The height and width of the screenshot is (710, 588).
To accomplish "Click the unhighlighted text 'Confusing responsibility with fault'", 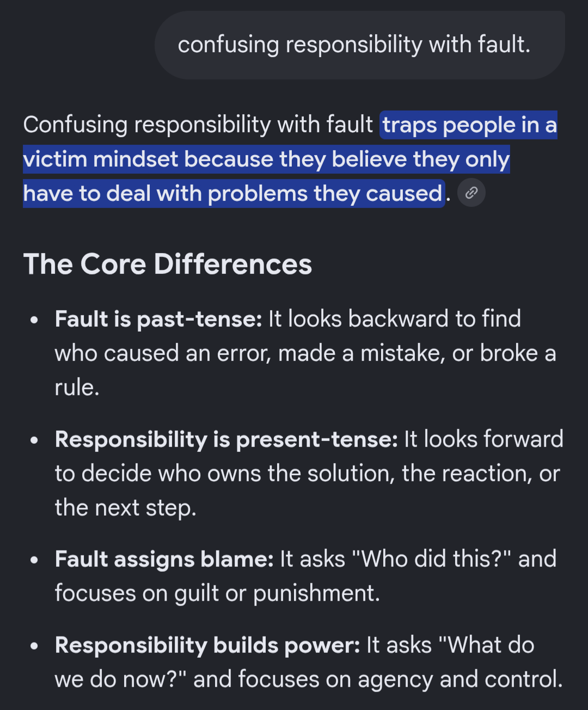I will (x=198, y=125).
